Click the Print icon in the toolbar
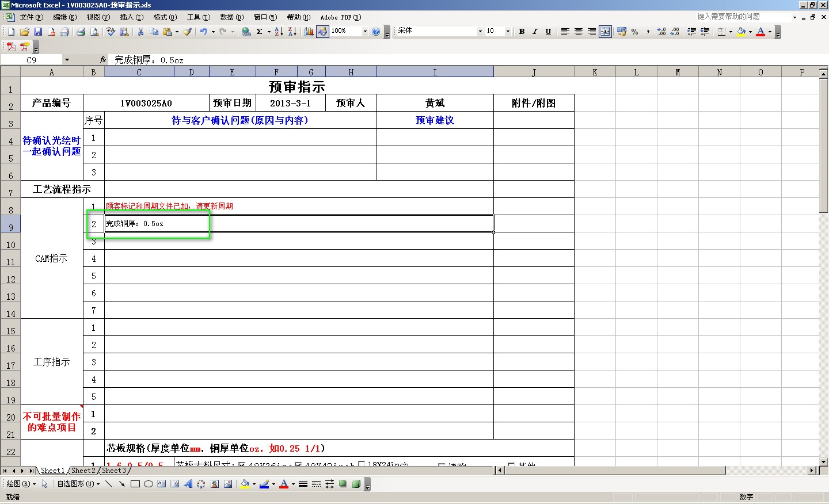The image size is (829, 504). [x=81, y=32]
